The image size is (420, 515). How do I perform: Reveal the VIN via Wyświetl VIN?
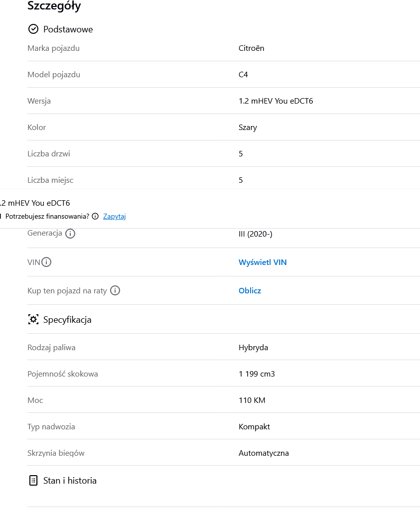pos(263,262)
